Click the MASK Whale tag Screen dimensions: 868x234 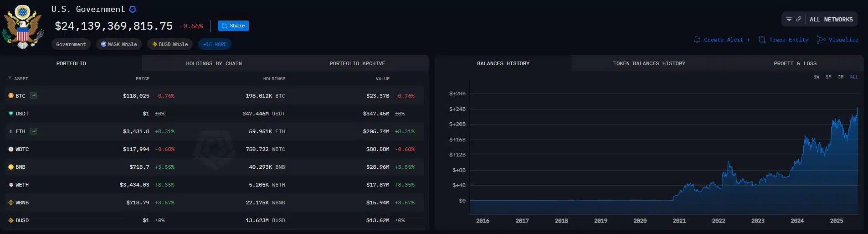tap(119, 44)
